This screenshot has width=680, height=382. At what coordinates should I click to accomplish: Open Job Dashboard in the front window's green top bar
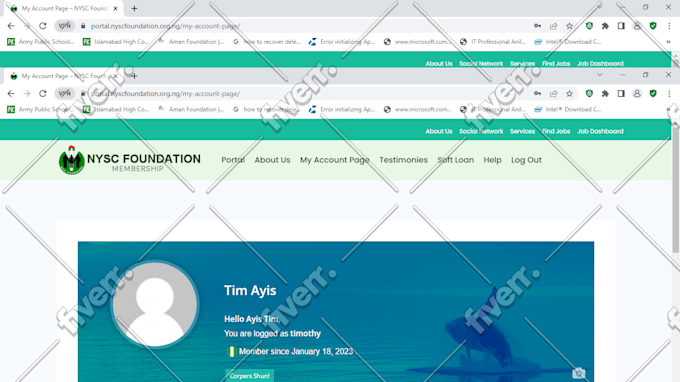point(600,131)
